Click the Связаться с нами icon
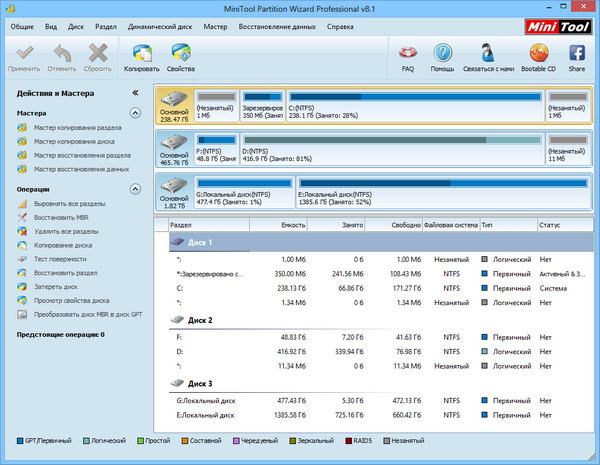Viewport: 600px width, 465px height. click(x=488, y=53)
